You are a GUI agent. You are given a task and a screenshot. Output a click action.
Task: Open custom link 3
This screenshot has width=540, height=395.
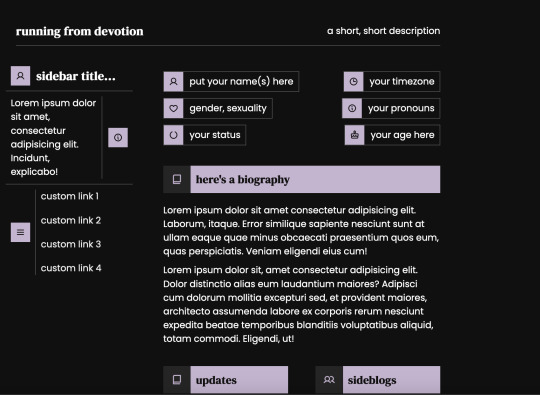[x=71, y=244]
